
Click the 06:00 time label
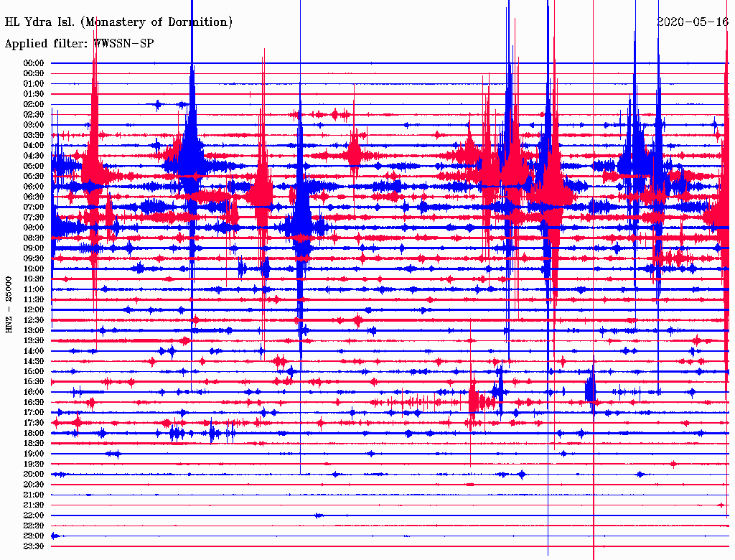tap(34, 186)
